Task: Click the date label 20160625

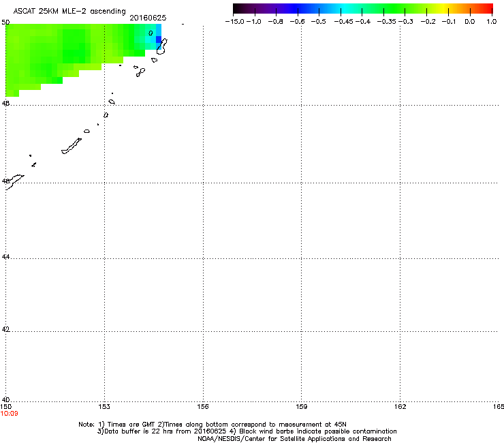Action: tap(148, 18)
